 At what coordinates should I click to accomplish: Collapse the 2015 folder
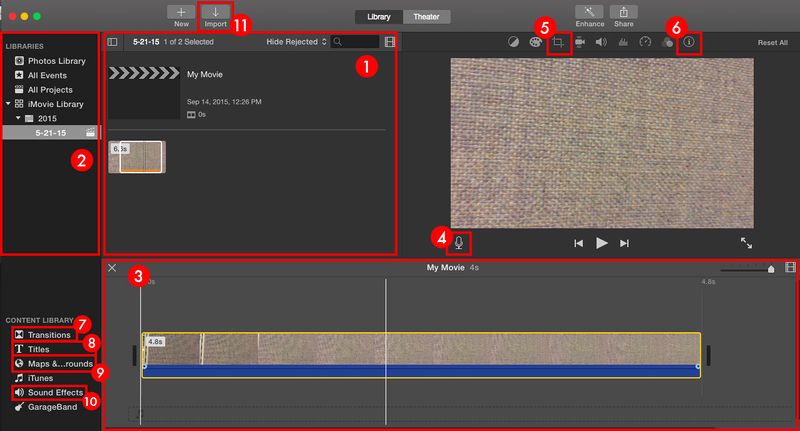click(18, 118)
